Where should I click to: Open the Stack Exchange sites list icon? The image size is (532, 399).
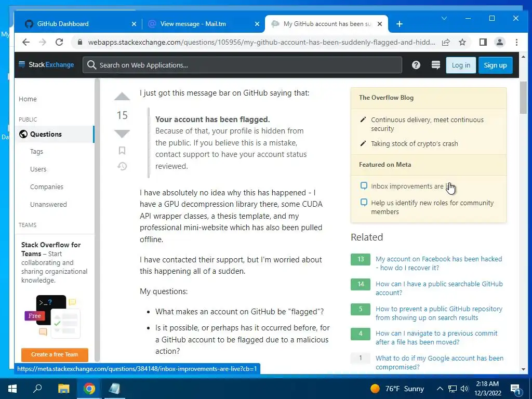(x=436, y=65)
